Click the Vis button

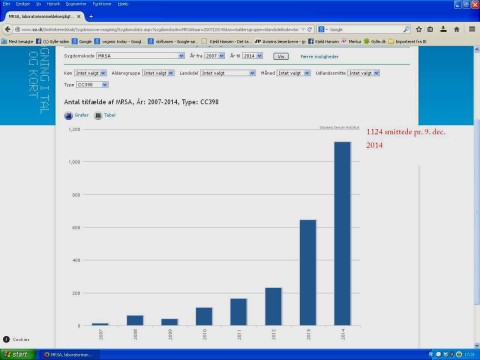281,56
